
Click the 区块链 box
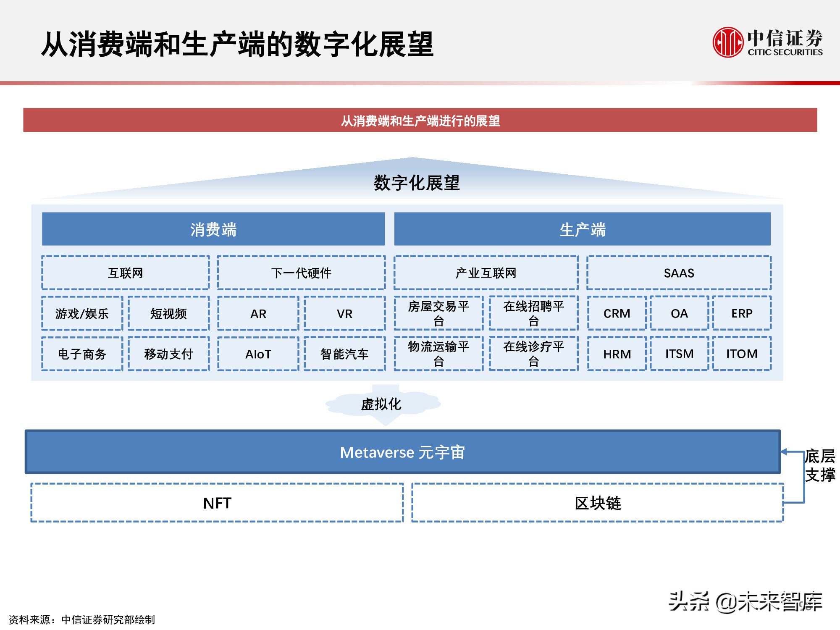point(597,503)
